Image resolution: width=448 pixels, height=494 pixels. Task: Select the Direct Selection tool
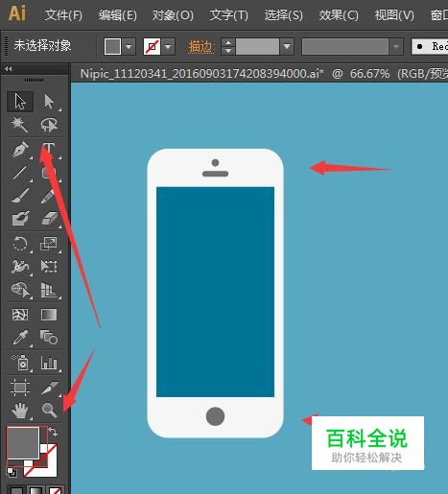pos(49,102)
